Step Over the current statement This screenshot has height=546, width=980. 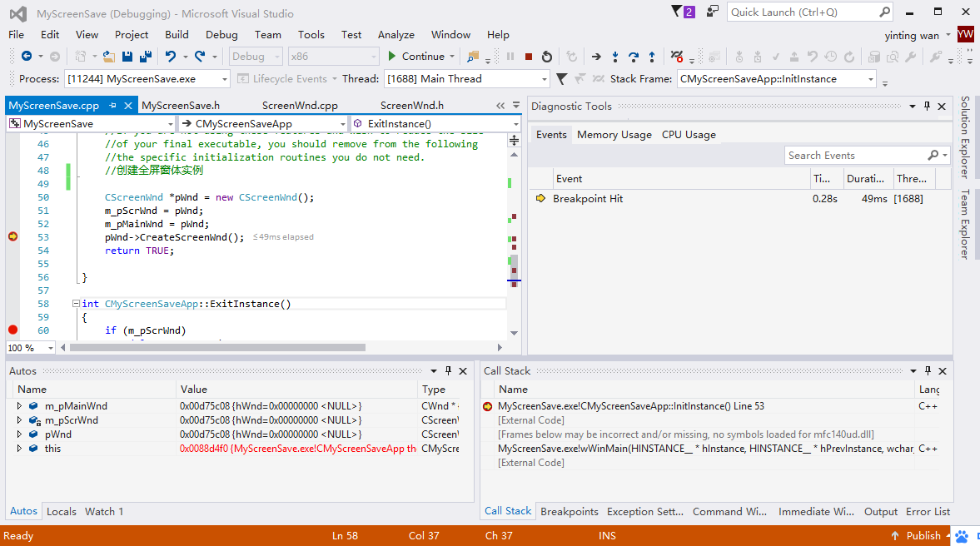point(633,57)
